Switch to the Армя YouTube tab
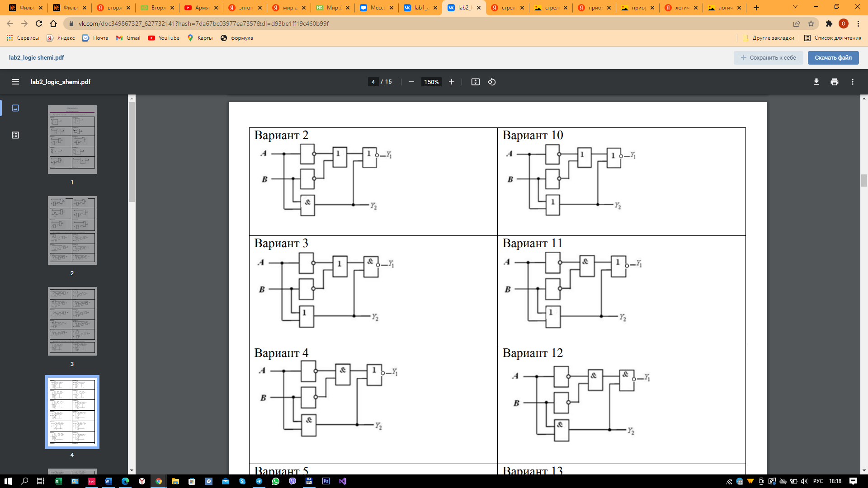The width and height of the screenshot is (868, 488). pyautogui.click(x=201, y=8)
